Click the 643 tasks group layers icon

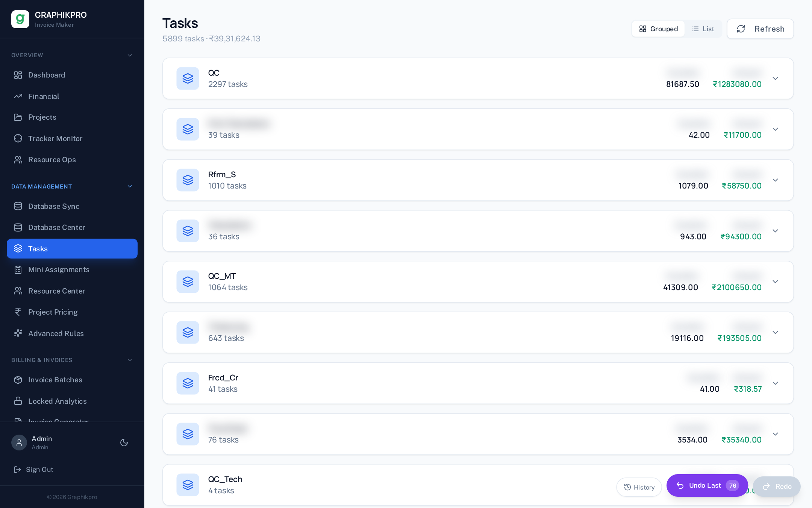point(188,333)
